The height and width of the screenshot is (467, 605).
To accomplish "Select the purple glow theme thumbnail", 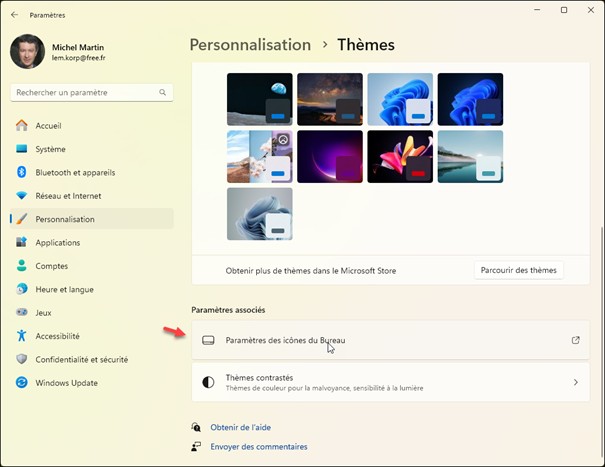I will click(330, 156).
